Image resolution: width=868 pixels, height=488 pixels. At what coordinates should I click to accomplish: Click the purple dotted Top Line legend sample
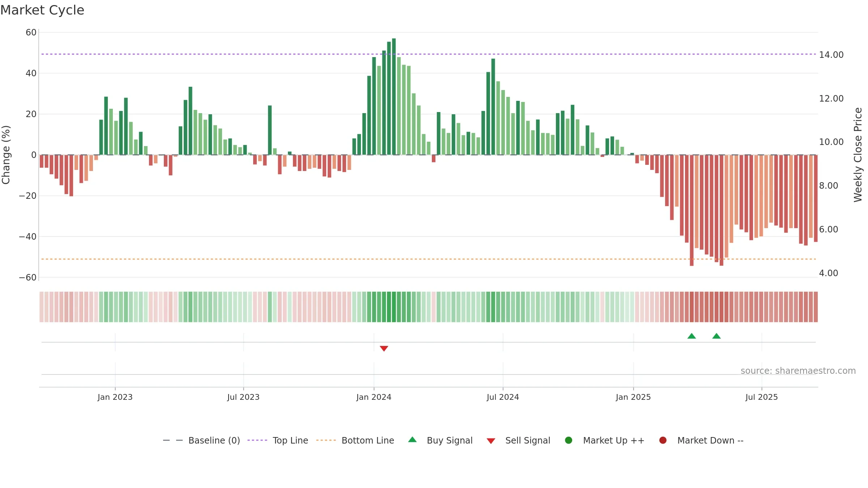click(257, 440)
